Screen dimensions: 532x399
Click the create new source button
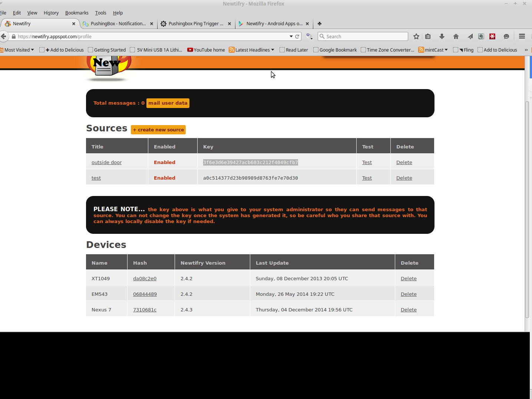point(158,130)
